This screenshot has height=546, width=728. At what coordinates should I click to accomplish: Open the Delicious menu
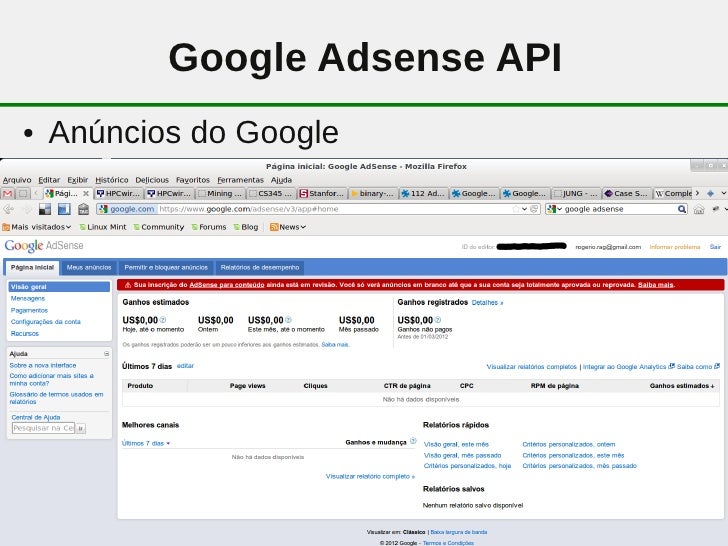[152, 180]
